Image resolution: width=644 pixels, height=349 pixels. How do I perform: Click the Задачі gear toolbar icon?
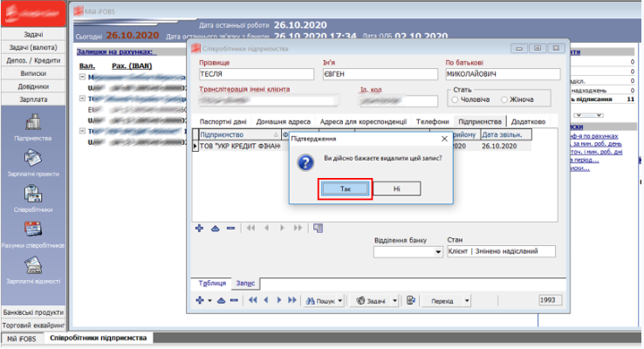(360, 301)
